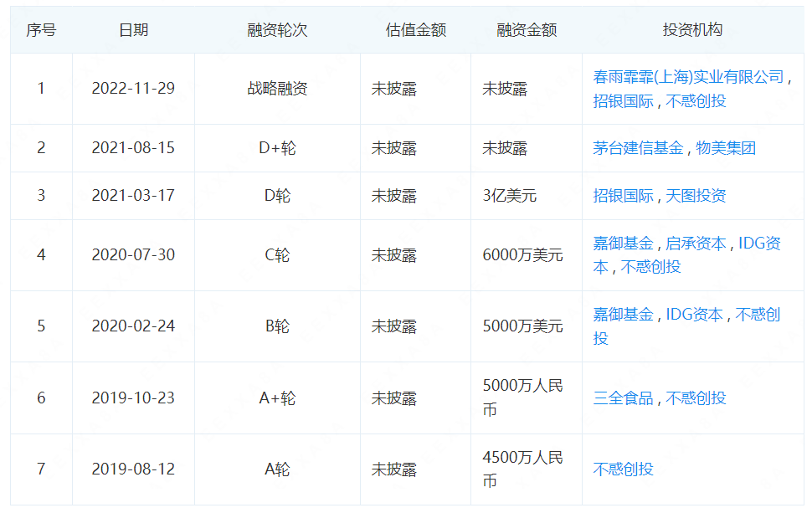
Task: Open 不惑创投 link in the 战略融资 row
Action: [x=696, y=101]
